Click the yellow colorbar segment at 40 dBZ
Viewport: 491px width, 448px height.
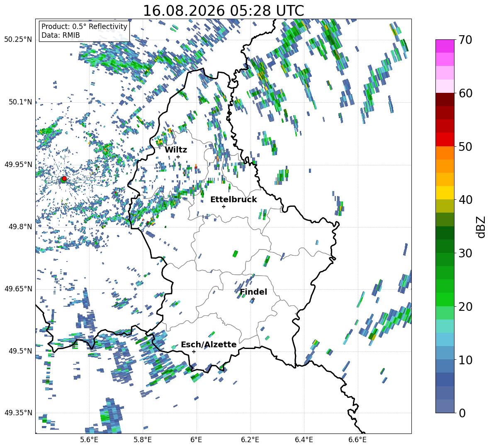click(x=445, y=193)
